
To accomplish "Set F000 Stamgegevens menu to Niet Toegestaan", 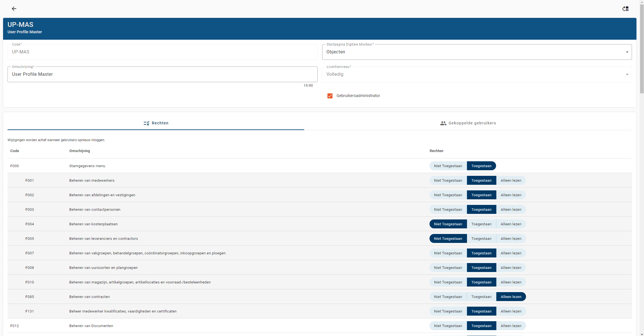I will 448,166.
